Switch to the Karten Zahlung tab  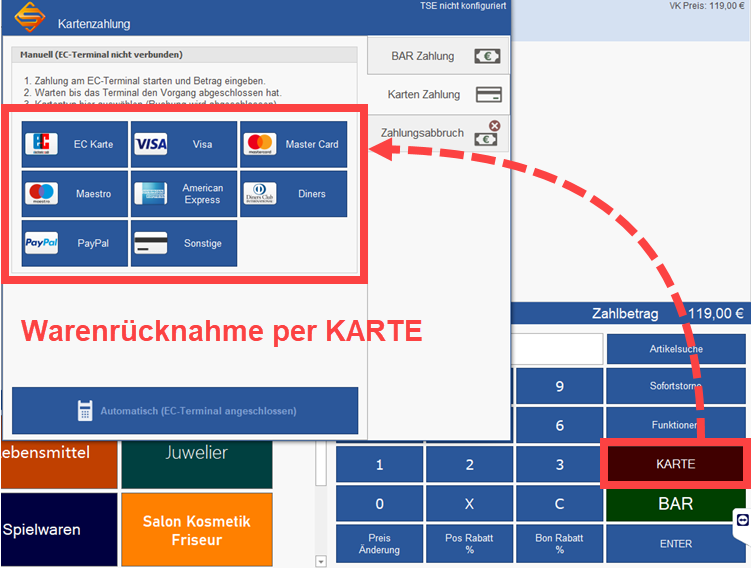(x=438, y=94)
